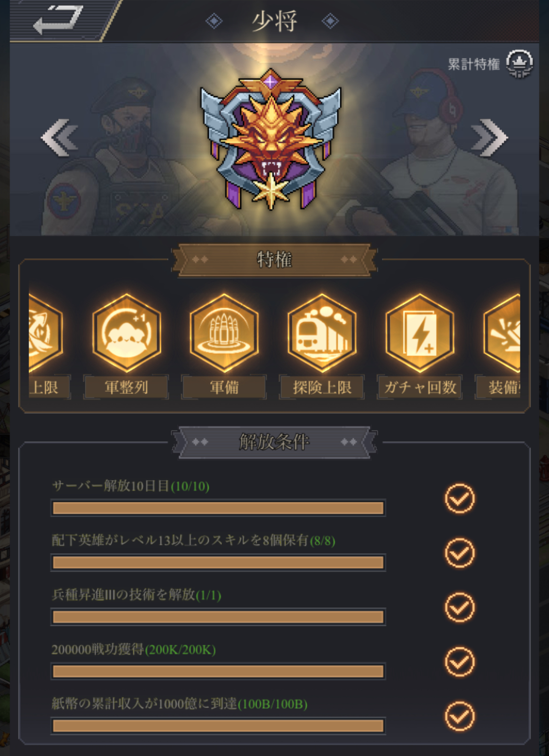Click checkmark for 200000戦功獲得 condition

460,662
